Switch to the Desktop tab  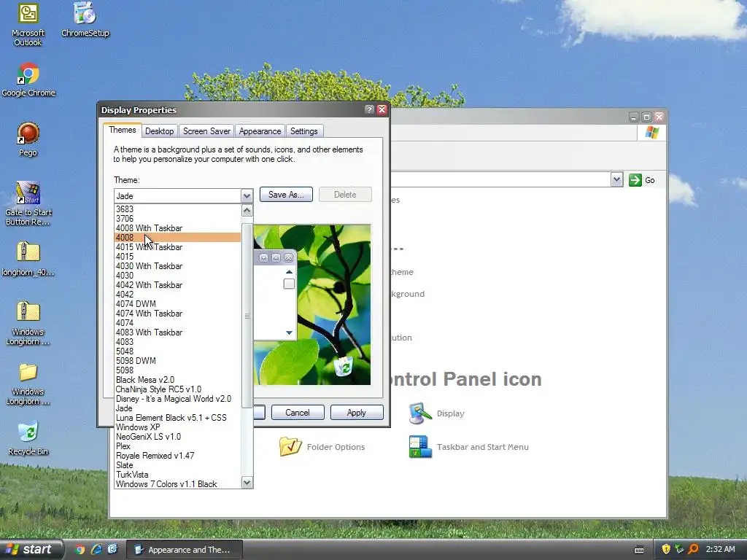[159, 131]
